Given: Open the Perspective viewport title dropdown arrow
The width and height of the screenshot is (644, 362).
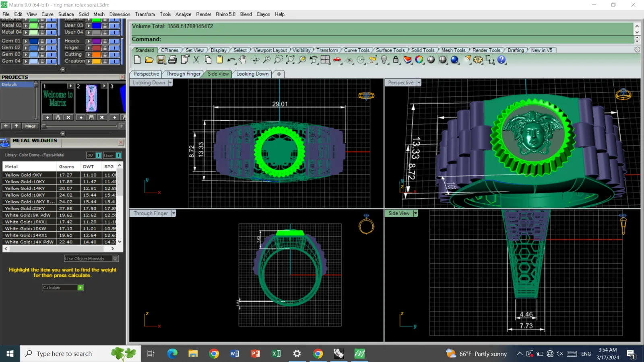Looking at the screenshot, I should click(x=419, y=82).
